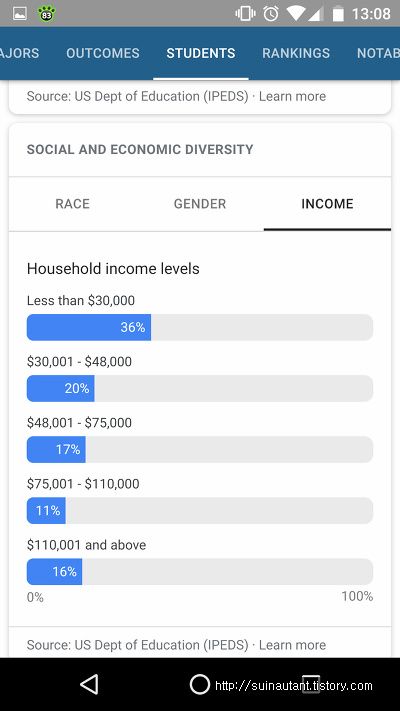Tap the Wi-Fi signal status icon
The image size is (400, 711).
pyautogui.click(x=295, y=14)
